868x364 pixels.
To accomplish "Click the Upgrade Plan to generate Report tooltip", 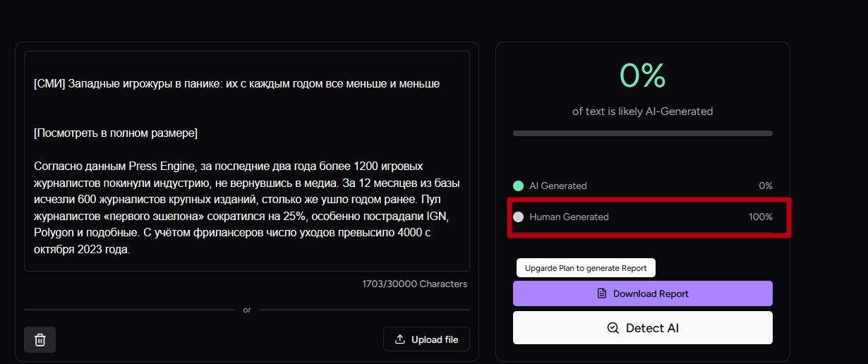I will click(x=586, y=268).
